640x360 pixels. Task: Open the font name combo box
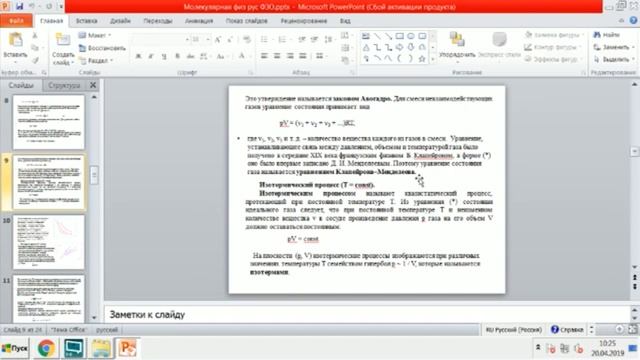click(160, 40)
